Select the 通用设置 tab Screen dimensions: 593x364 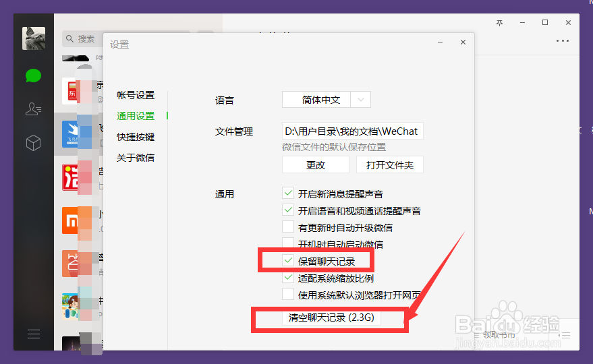136,116
